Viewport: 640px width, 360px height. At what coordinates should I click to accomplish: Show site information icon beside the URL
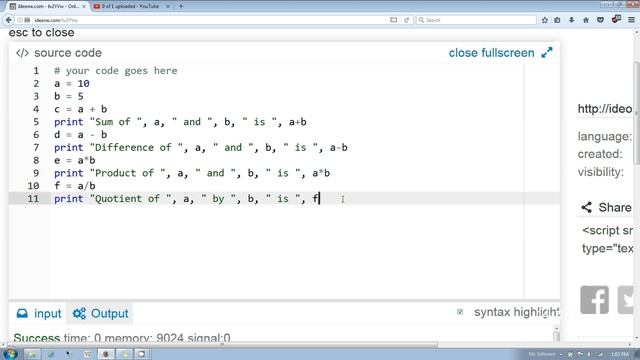point(20,20)
